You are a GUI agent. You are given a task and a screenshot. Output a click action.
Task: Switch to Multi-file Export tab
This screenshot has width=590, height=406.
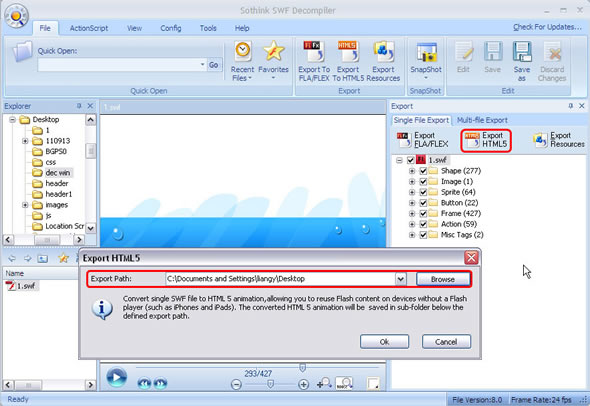(482, 120)
